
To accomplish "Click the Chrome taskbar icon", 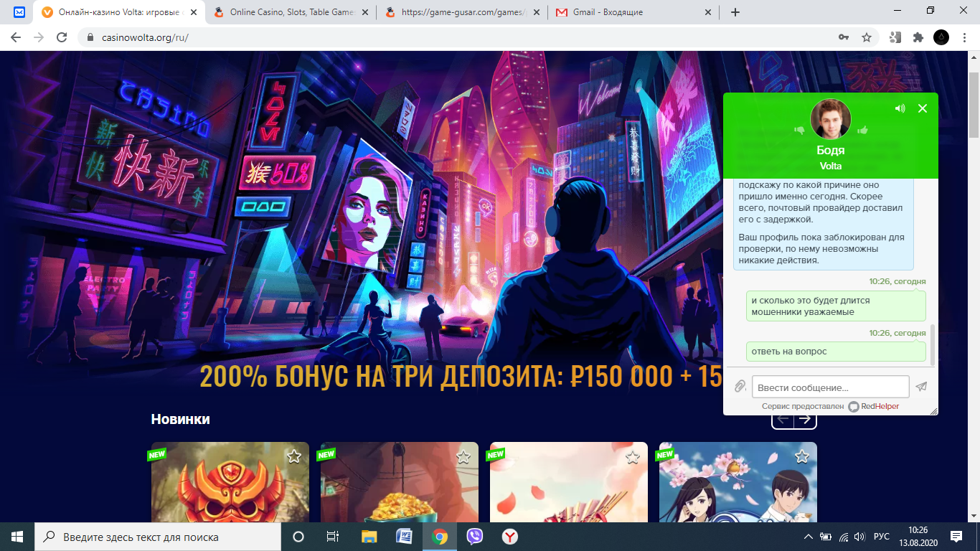I will pos(440,537).
